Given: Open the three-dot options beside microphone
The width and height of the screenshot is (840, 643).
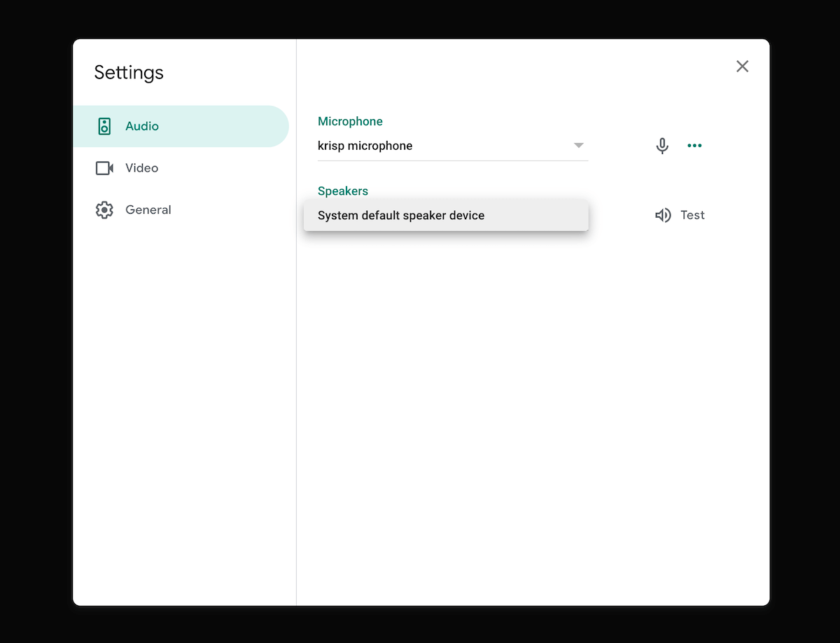Looking at the screenshot, I should 694,145.
